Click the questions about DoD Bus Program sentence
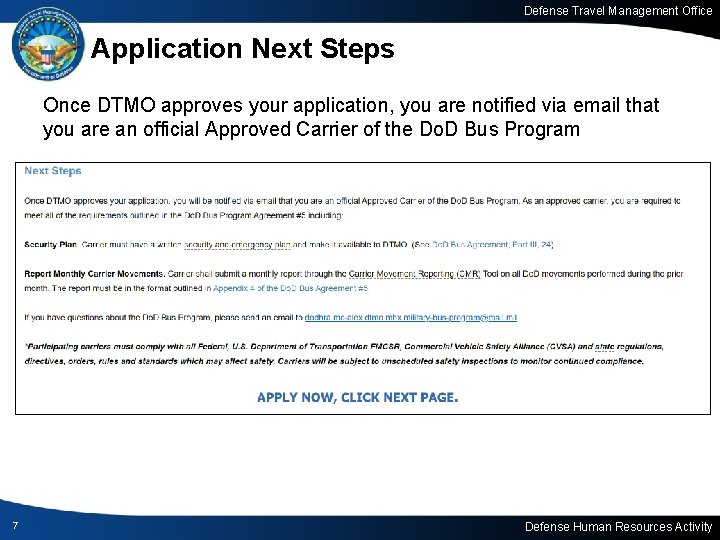The width and height of the screenshot is (720, 540). coord(270,317)
